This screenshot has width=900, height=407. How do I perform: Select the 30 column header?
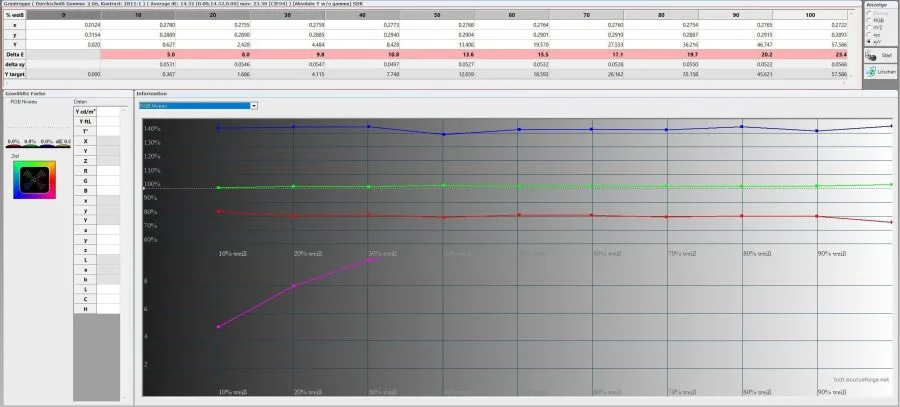pyautogui.click(x=288, y=14)
